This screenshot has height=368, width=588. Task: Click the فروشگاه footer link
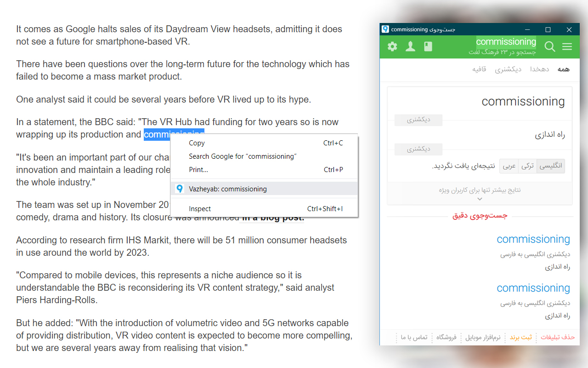point(446,337)
